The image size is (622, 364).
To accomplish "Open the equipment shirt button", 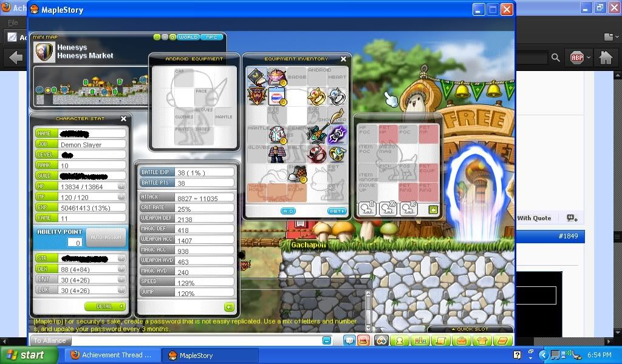I will pos(482,340).
